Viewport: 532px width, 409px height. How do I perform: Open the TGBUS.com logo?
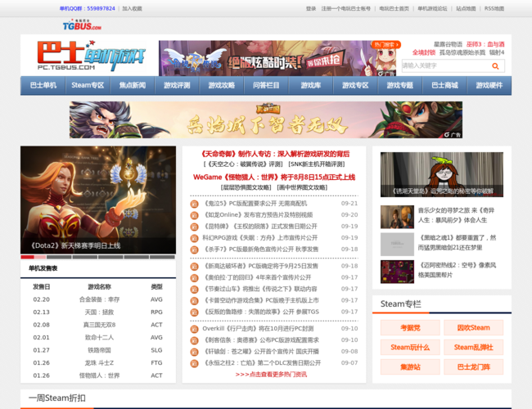coord(82,25)
